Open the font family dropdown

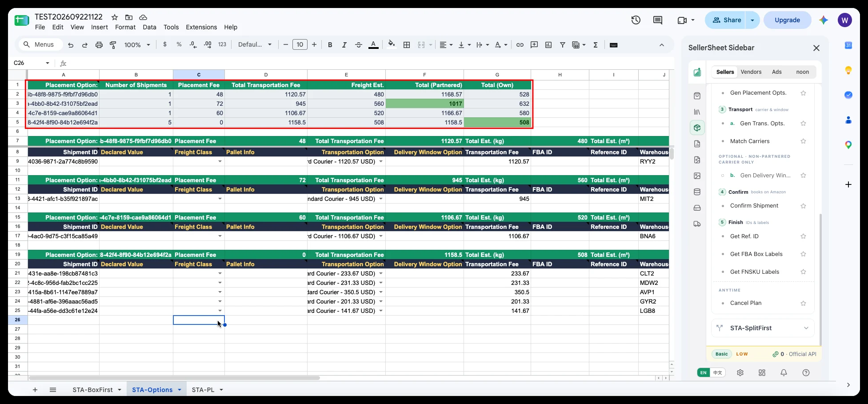(255, 45)
